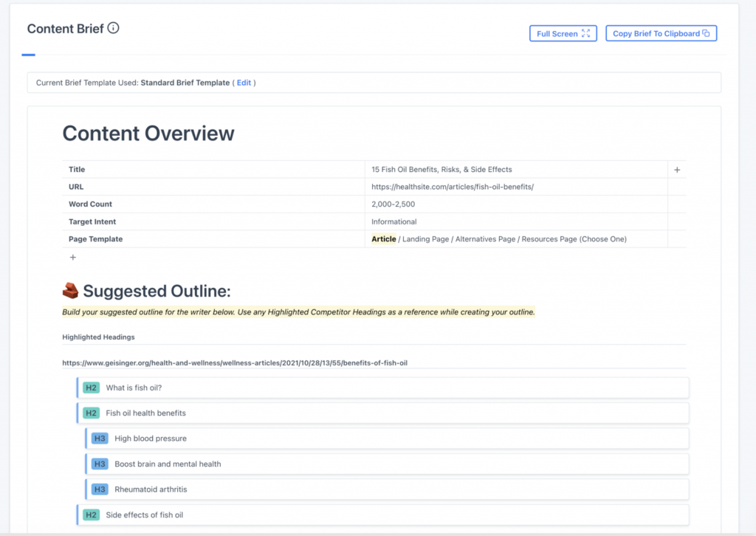Select the highlighted Article page template

point(384,239)
